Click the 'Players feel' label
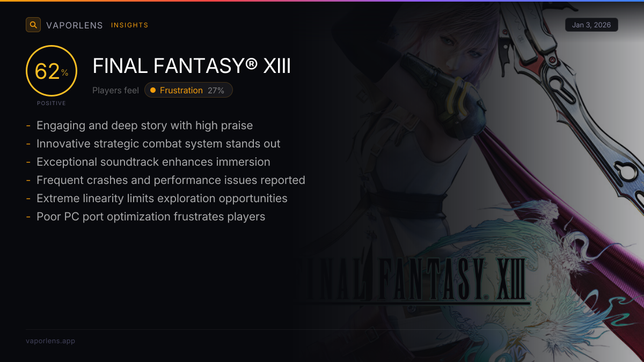This screenshot has width=644, height=362. 115,91
